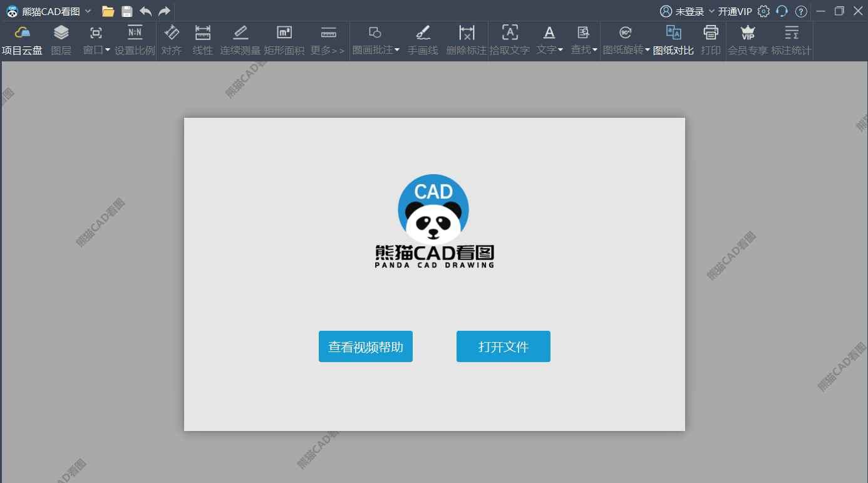Screen dimensions: 868x483
Task: Open the settings gear icon
Action: click(x=763, y=11)
